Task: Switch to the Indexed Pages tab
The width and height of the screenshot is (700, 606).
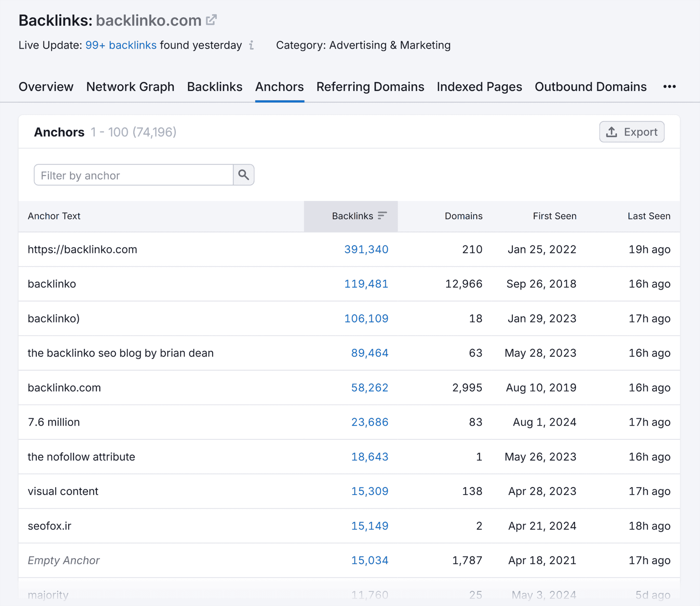Action: click(479, 87)
